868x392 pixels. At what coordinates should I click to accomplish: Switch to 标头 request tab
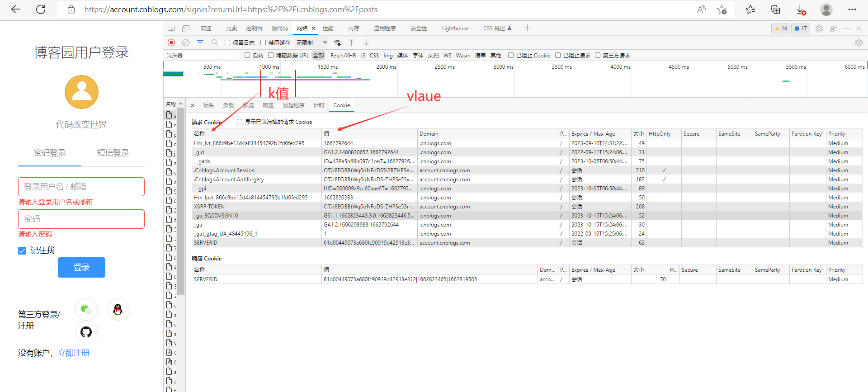[208, 105]
